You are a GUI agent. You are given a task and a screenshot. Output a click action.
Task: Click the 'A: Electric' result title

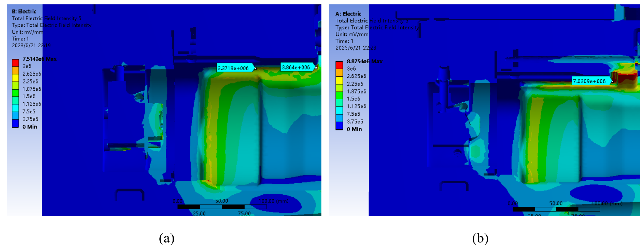point(348,14)
